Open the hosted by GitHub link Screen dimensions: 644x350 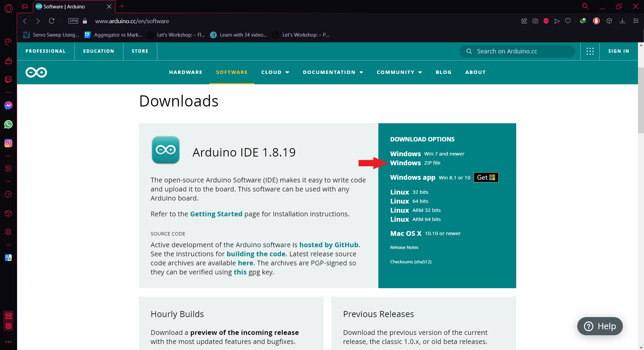(x=329, y=245)
